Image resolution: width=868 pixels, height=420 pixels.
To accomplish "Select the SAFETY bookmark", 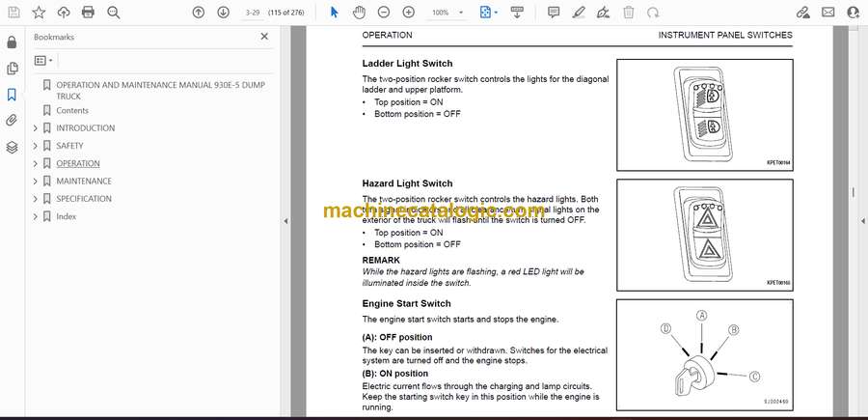I will 69,146.
